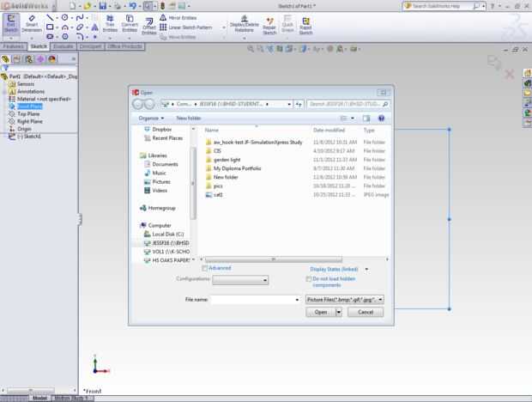Click Linear Sketch Pattern in the ribbon
This screenshot has width=532, height=402.
(x=186, y=27)
